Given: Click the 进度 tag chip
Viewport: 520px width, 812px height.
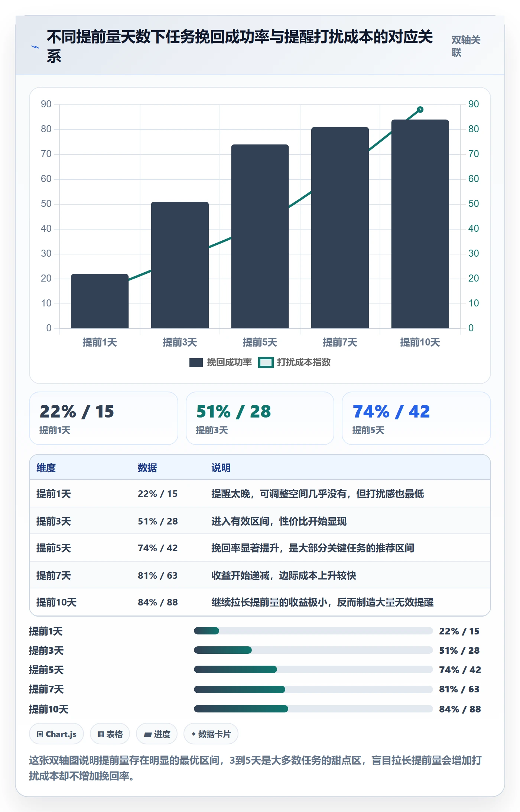Looking at the screenshot, I should [x=157, y=734].
